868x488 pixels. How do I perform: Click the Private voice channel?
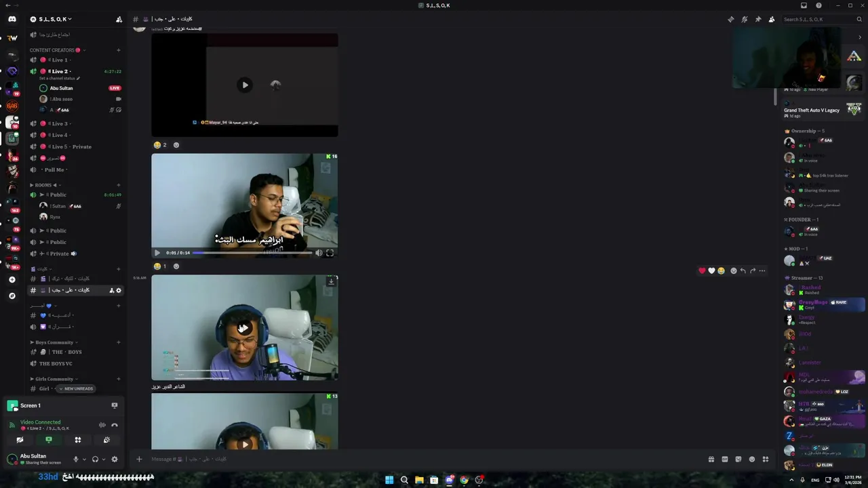(x=75, y=253)
